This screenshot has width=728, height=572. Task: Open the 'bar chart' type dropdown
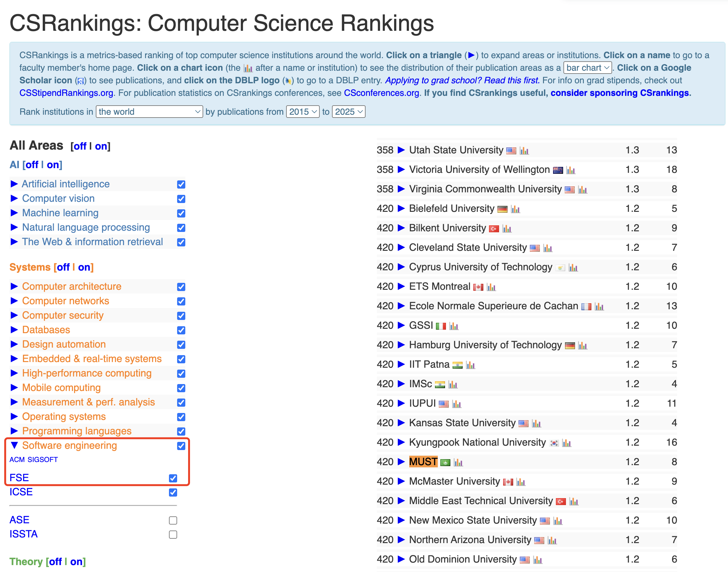pyautogui.click(x=587, y=68)
